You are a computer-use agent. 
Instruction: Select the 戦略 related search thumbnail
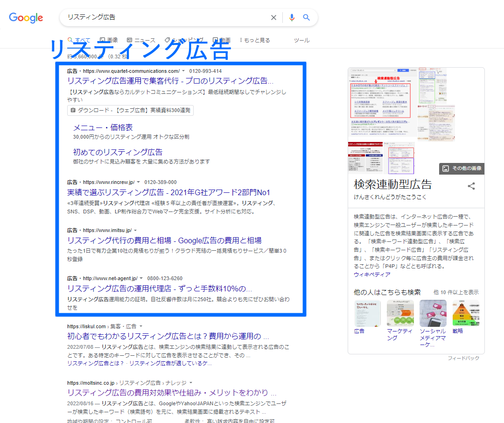[466, 313]
